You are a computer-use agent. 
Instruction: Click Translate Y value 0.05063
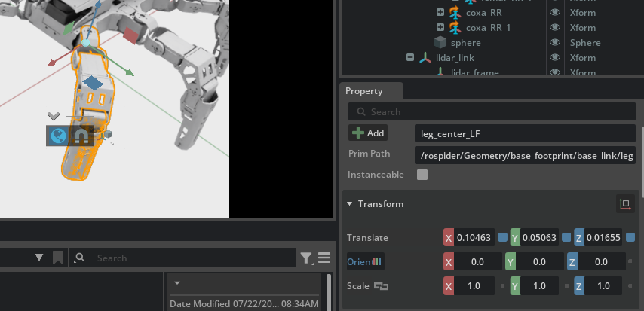539,237
